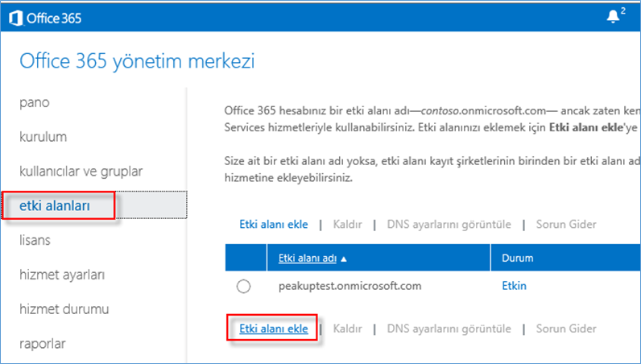
Task: Go to raporlar in navigation
Action: [x=43, y=344]
